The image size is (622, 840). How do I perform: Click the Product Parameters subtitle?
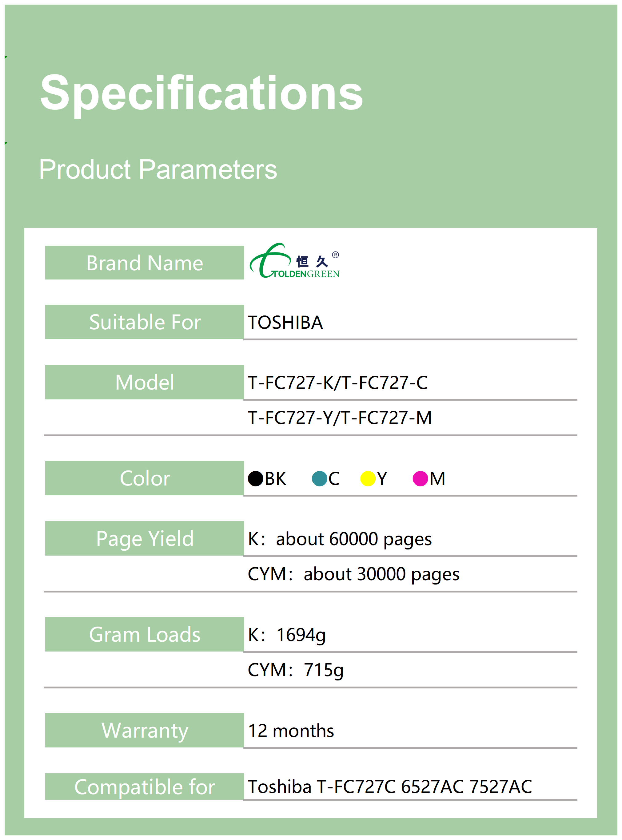[158, 169]
